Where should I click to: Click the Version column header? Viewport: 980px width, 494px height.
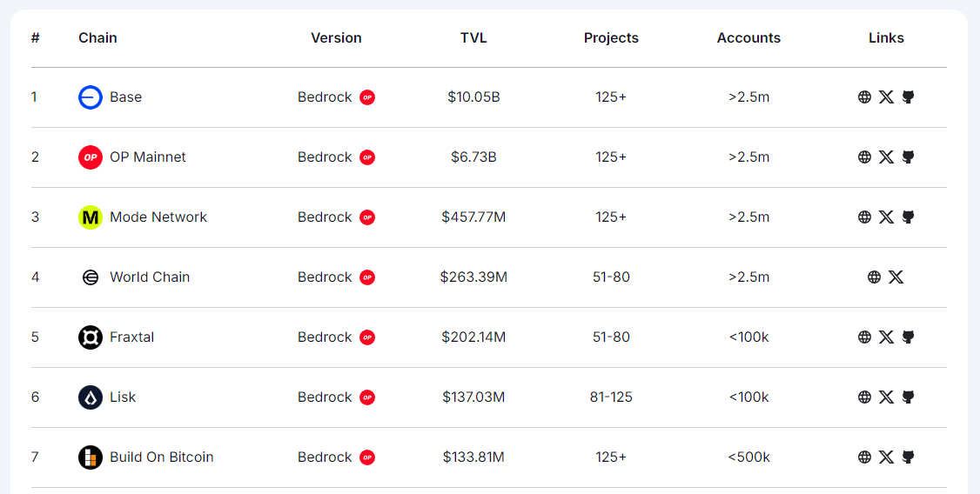tap(336, 37)
